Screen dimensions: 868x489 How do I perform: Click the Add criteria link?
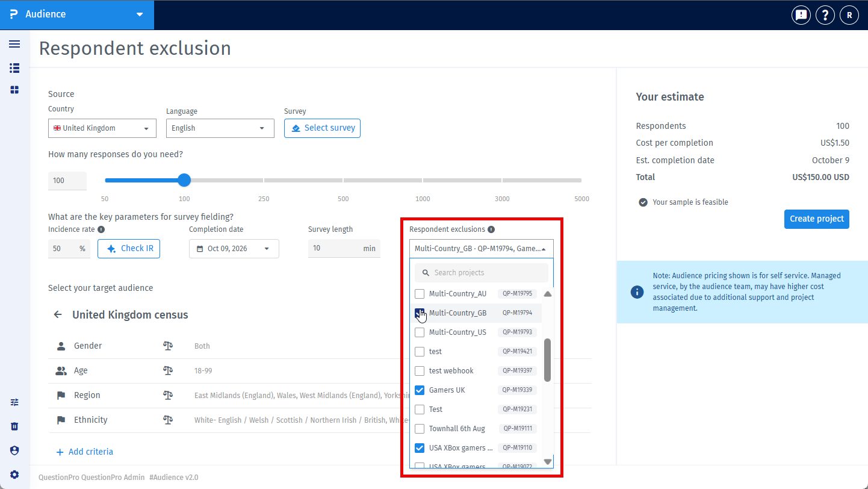85,452
